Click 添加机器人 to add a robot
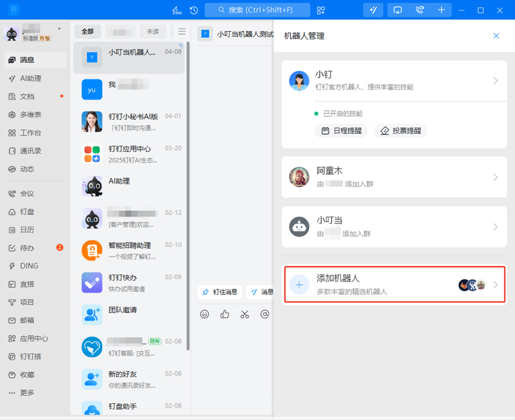The image size is (515, 420). (x=395, y=285)
